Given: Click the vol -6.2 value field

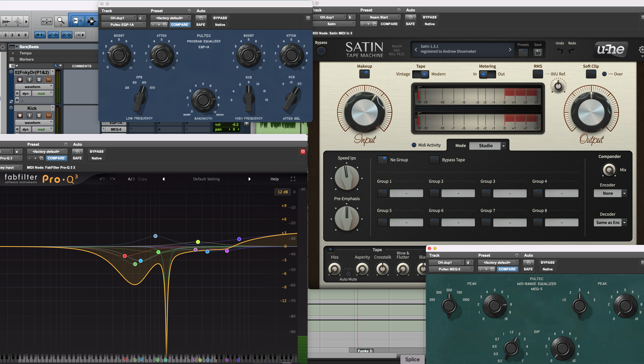Looking at the screenshot, I should (227, 124).
